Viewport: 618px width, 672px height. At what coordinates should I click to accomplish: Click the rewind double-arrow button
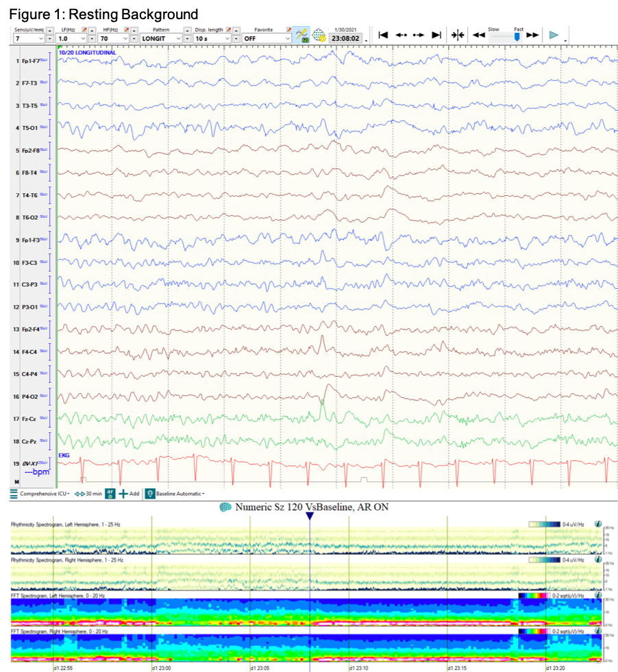[479, 35]
